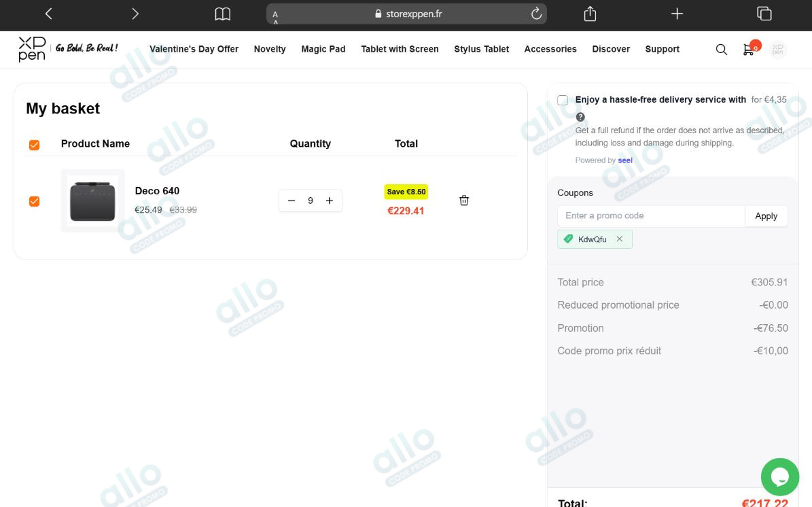Screen dimensions: 812x507
Task: Increase Deco 640 quantity with plus
Action: 330,200
